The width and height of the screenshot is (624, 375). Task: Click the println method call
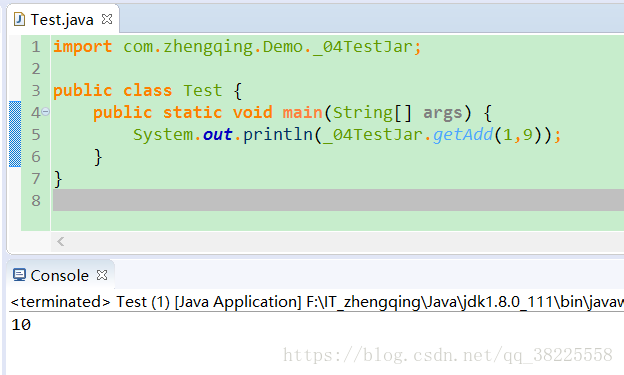(278, 135)
